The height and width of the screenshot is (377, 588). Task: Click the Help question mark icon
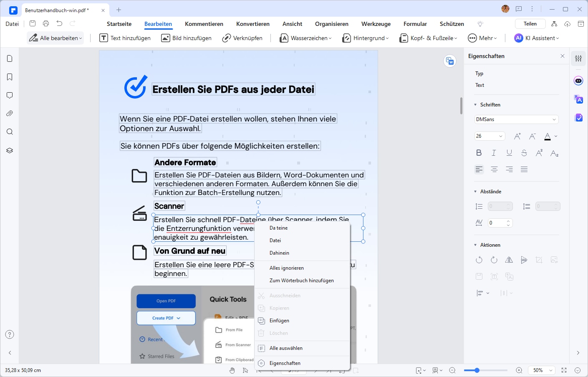[x=10, y=334]
